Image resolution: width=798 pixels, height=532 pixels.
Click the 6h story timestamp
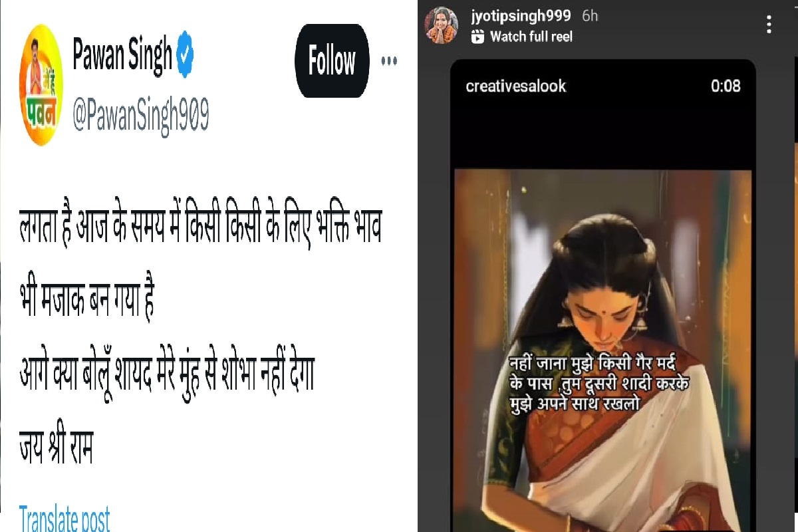(590, 17)
